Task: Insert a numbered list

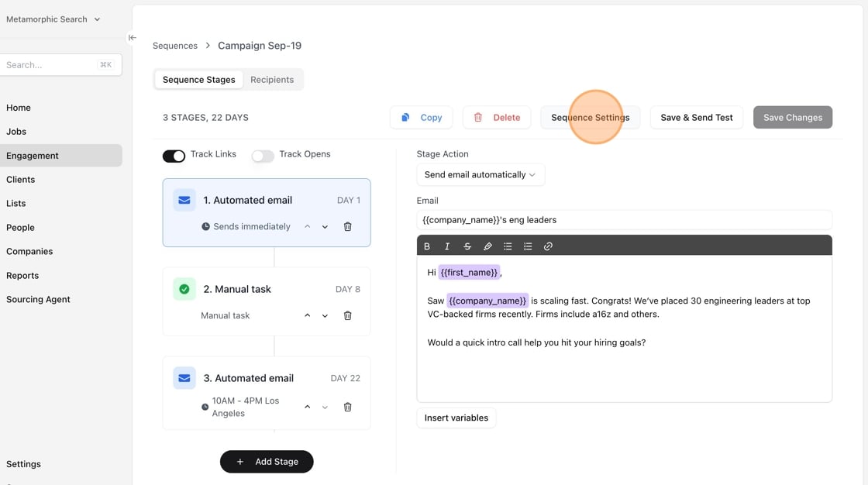Action: [x=528, y=246]
